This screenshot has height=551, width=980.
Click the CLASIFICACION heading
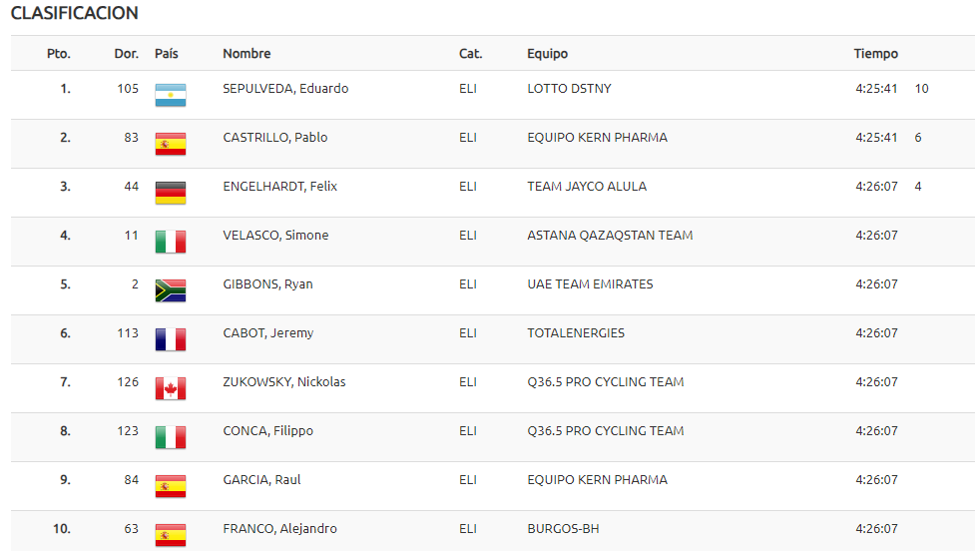(x=75, y=13)
